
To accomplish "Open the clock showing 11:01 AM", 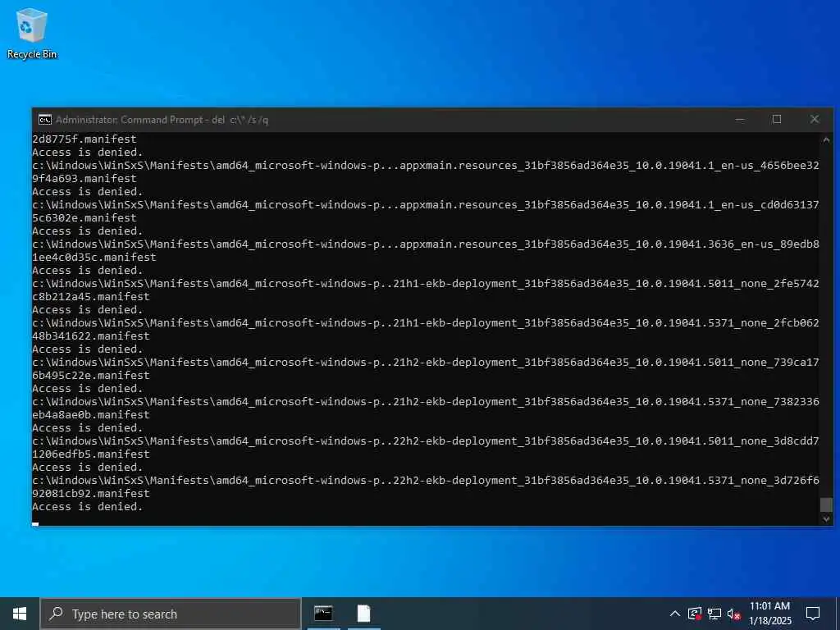I will (x=769, y=614).
